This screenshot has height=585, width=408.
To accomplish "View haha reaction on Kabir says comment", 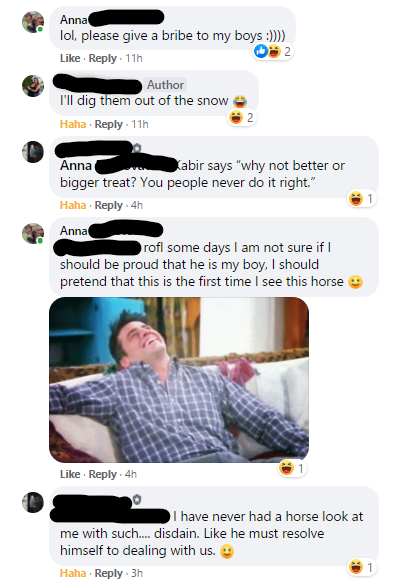I will coord(361,198).
